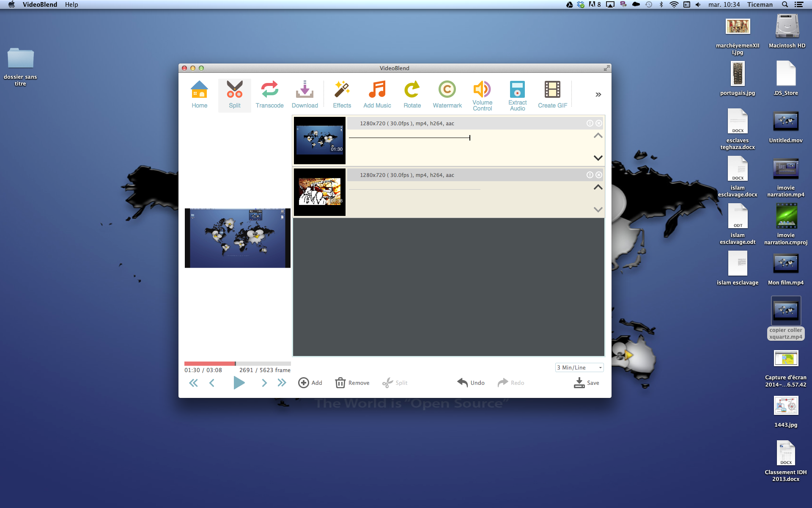Screen dimensions: 812x508
Task: Open the Bluetooth menu bar icon
Action: tap(661, 5)
